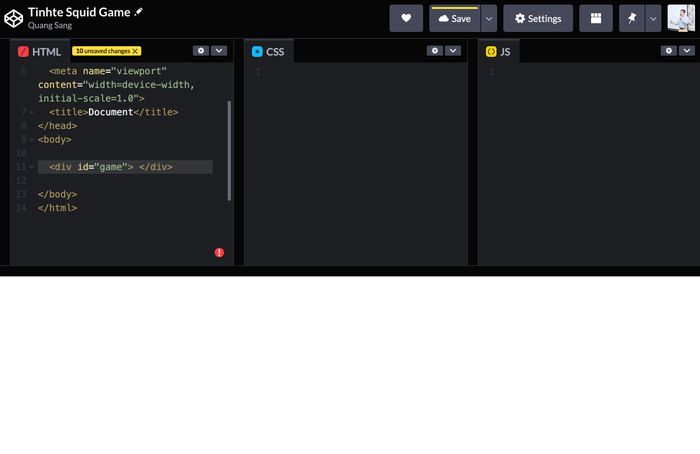This screenshot has width=700, height=454.
Task: Click the red error indicator in HTML editor
Action: point(219,253)
